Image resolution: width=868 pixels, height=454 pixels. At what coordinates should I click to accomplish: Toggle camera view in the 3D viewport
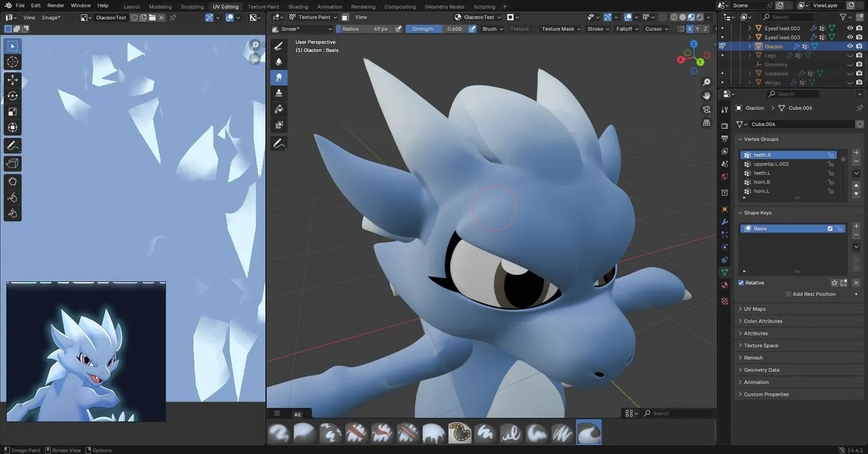[707, 109]
